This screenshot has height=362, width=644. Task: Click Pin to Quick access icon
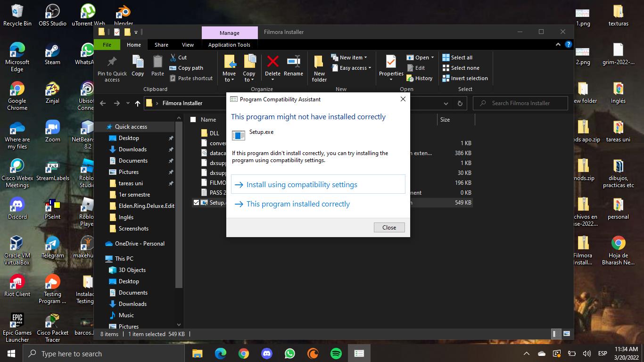point(112,68)
